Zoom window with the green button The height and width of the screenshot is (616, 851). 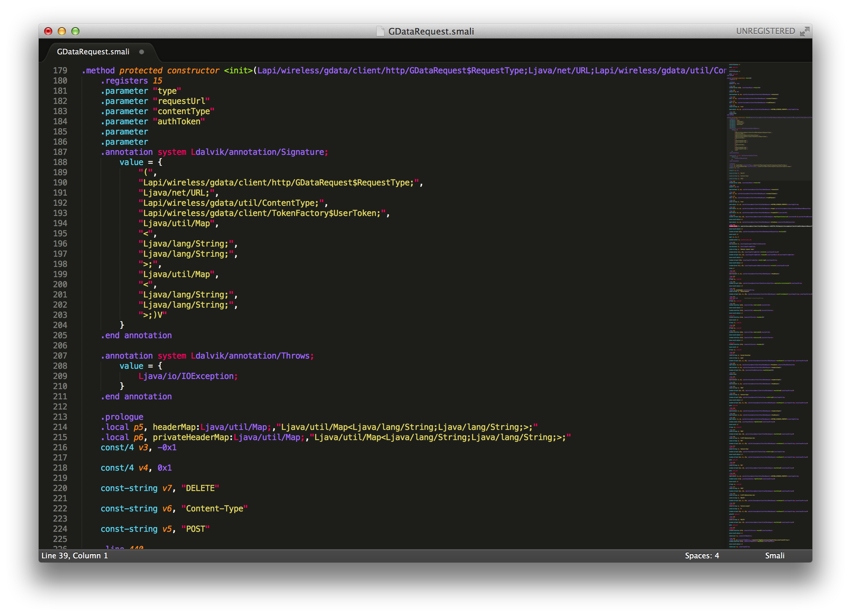[x=75, y=31]
